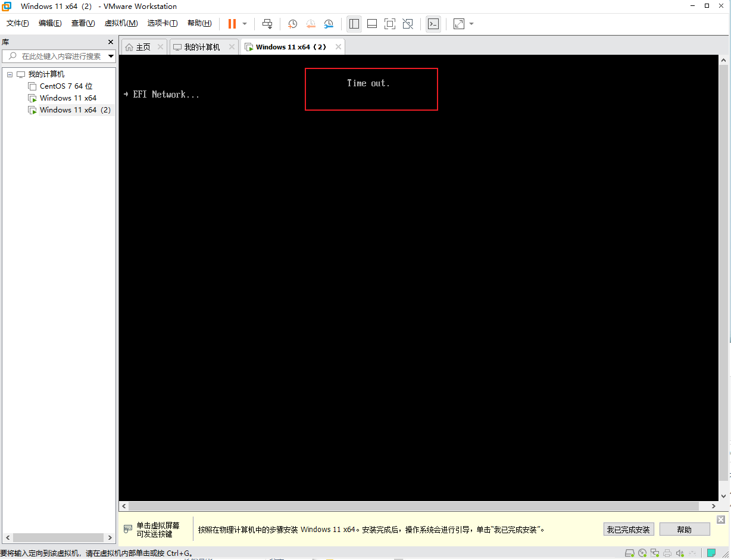Open the 查看(V) menu
Viewport: 731px width, 560px height.
coord(83,23)
